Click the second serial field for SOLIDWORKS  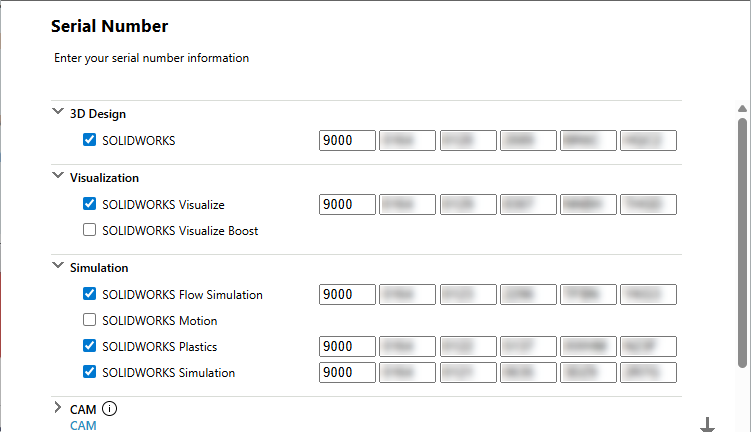pyautogui.click(x=408, y=140)
